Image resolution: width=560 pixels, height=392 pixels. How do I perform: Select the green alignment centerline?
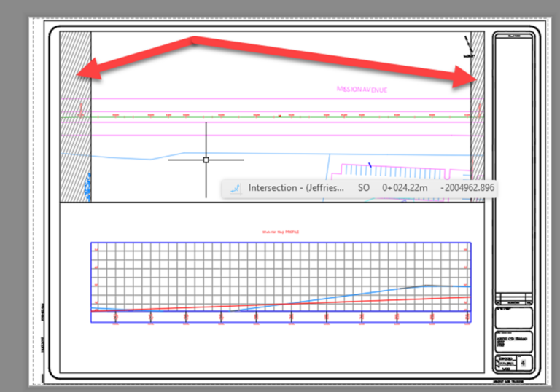(272, 117)
